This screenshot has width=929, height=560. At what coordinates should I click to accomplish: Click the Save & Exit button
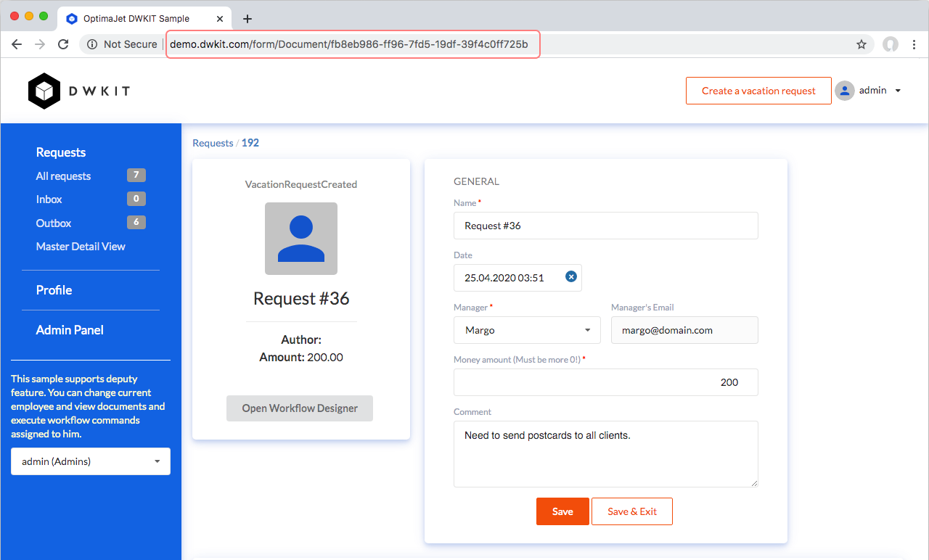click(x=632, y=511)
